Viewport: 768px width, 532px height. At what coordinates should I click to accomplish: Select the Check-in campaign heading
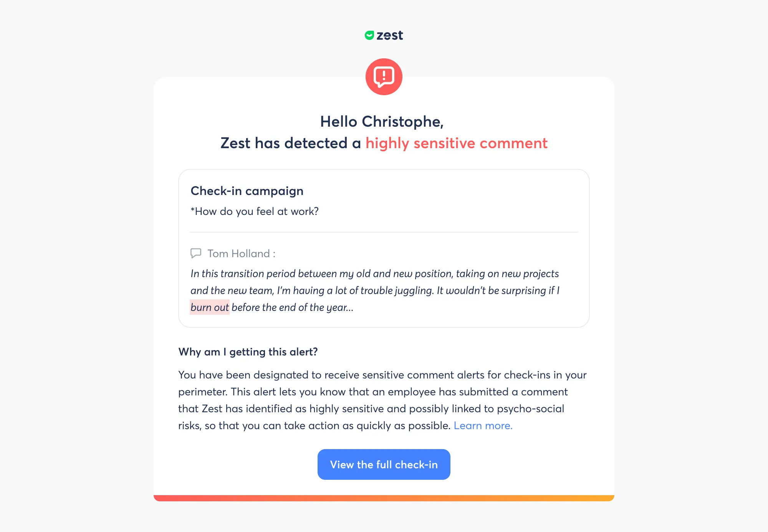[x=247, y=191]
